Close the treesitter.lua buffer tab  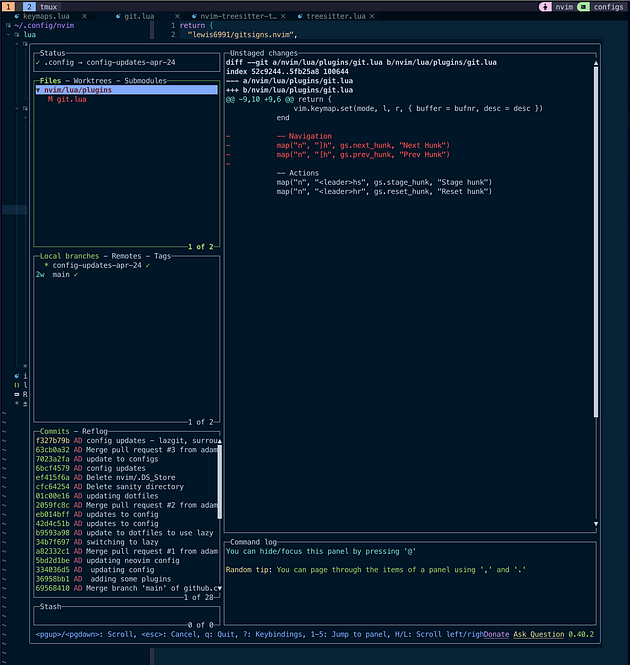pos(372,16)
